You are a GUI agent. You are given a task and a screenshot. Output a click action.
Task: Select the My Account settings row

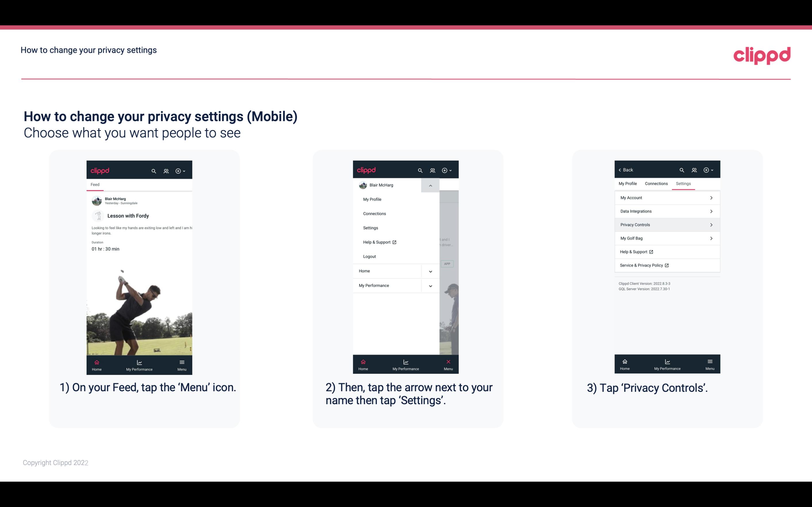[667, 197]
